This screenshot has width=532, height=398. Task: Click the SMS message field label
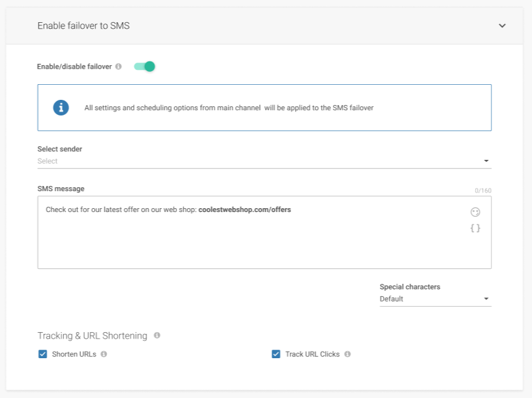click(61, 189)
